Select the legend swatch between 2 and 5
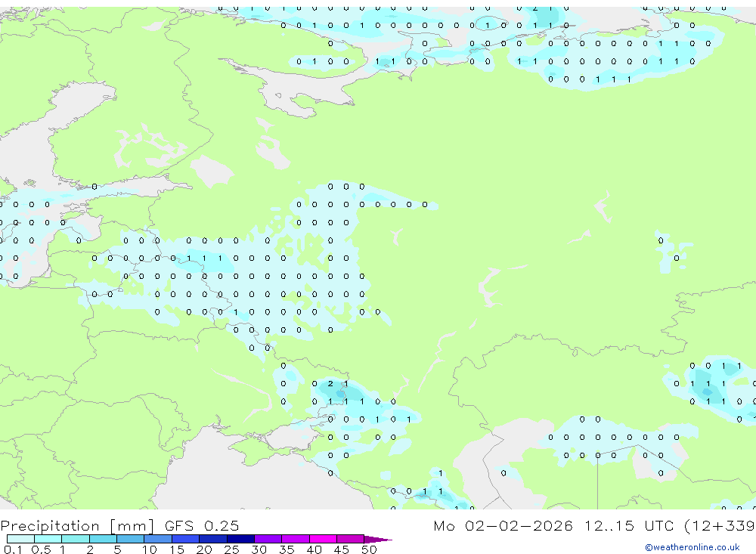This screenshot has height=554, width=756. [x=103, y=539]
